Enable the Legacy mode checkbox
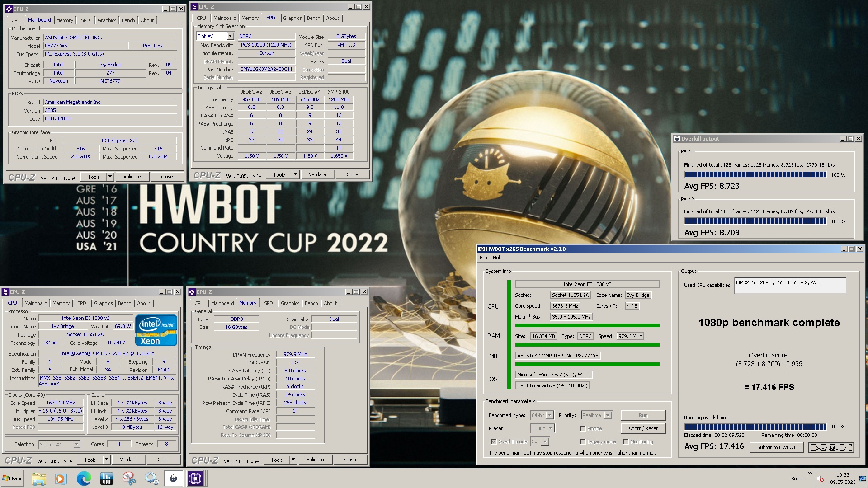This screenshot has height=488, width=868. tap(583, 441)
